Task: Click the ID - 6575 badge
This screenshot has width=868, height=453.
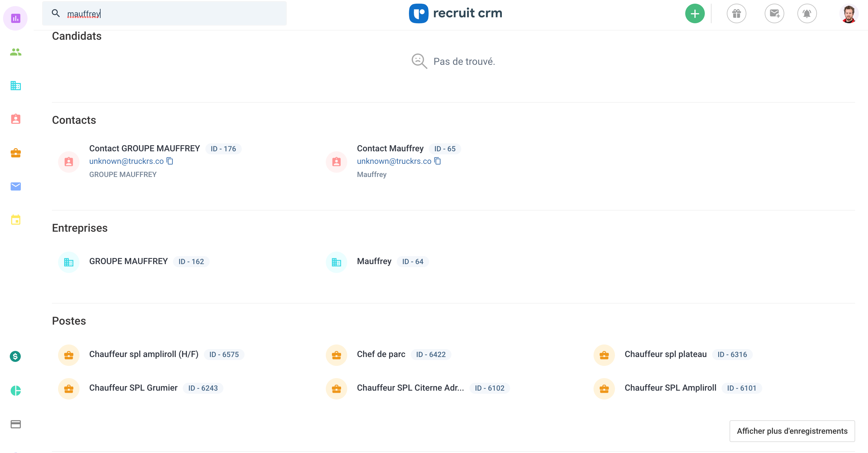Action: point(224,355)
